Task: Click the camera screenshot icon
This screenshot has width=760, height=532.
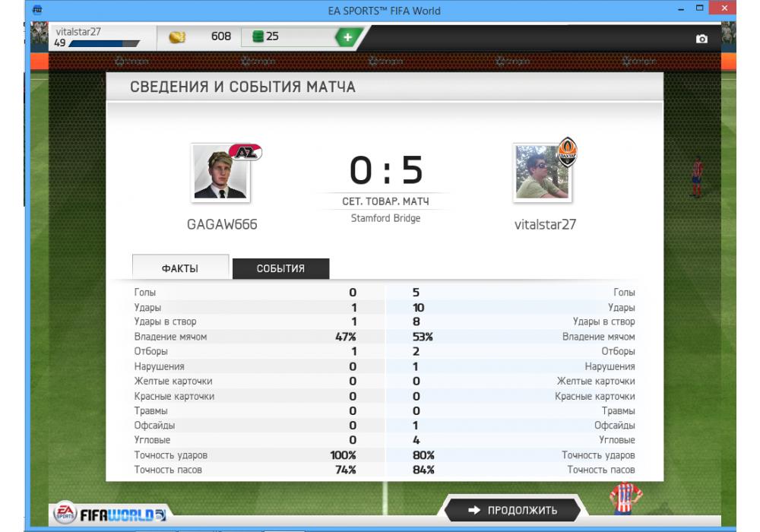Action: (701, 39)
